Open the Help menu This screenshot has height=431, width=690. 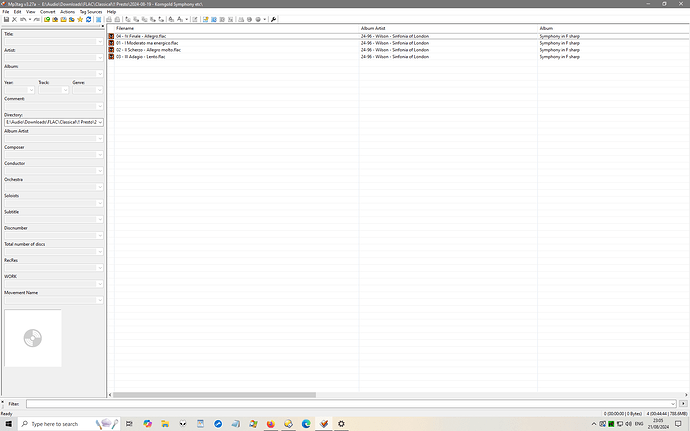111,12
